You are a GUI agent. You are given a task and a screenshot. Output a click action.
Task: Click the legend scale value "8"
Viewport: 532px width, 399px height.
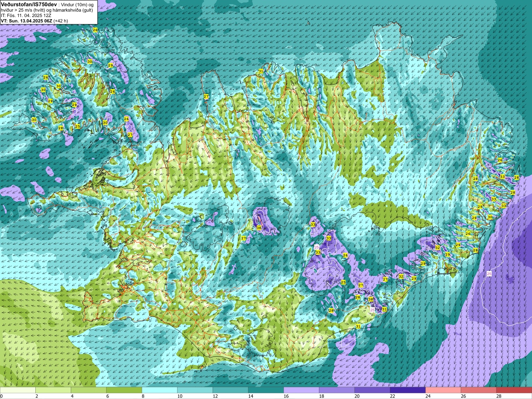143,396
